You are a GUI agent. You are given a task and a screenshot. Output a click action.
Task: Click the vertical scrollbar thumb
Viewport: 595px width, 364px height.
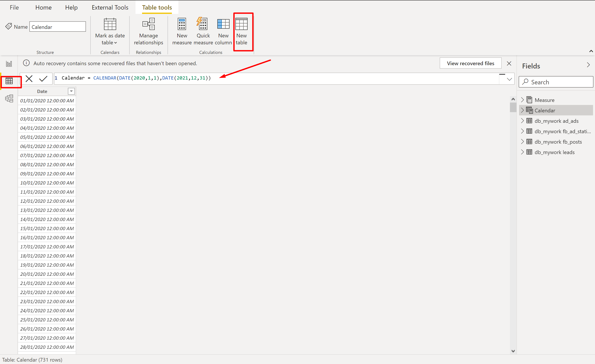coord(513,107)
